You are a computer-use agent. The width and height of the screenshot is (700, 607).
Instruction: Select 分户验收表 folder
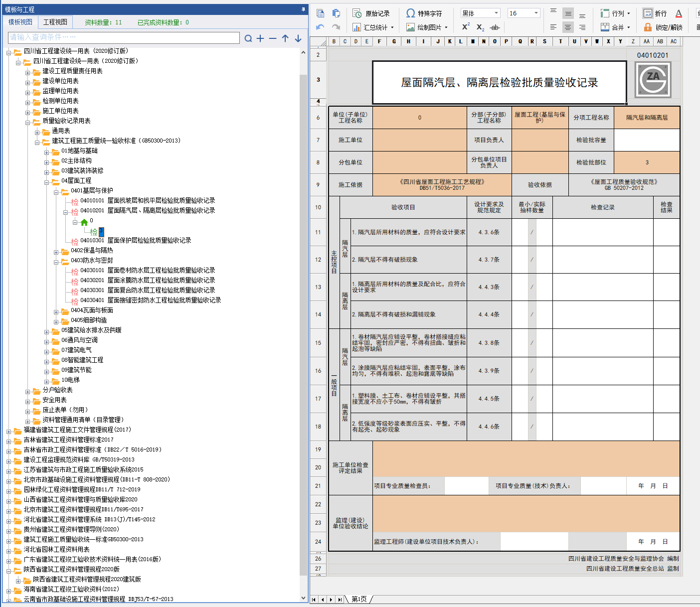pyautogui.click(x=57, y=390)
